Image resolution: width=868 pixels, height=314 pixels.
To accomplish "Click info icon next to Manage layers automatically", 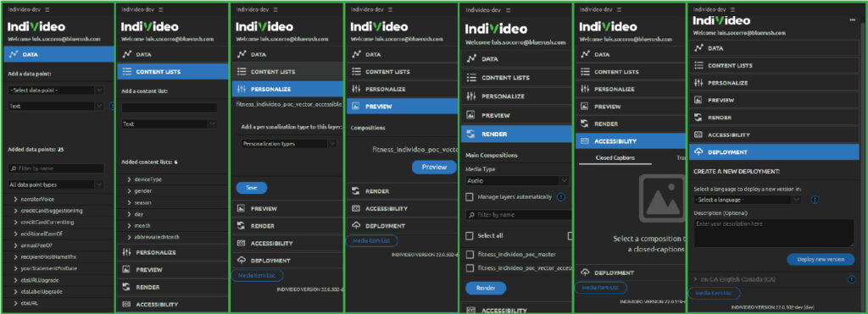I will pos(561,197).
